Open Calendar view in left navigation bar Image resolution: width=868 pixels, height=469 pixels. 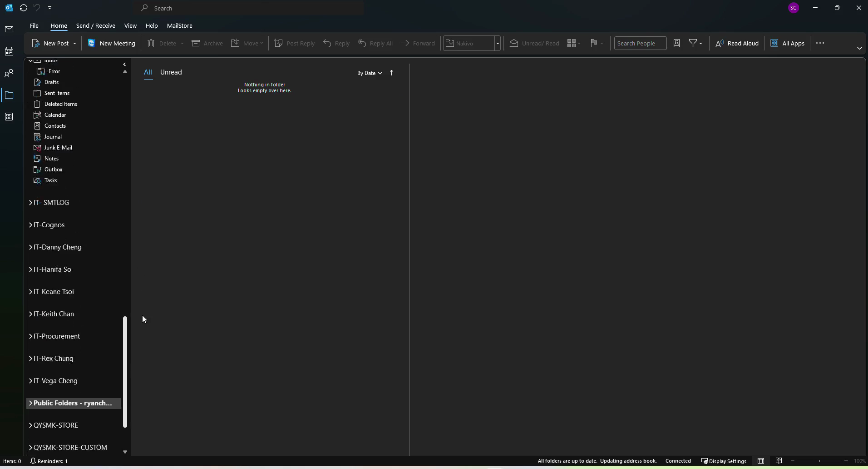click(9, 51)
